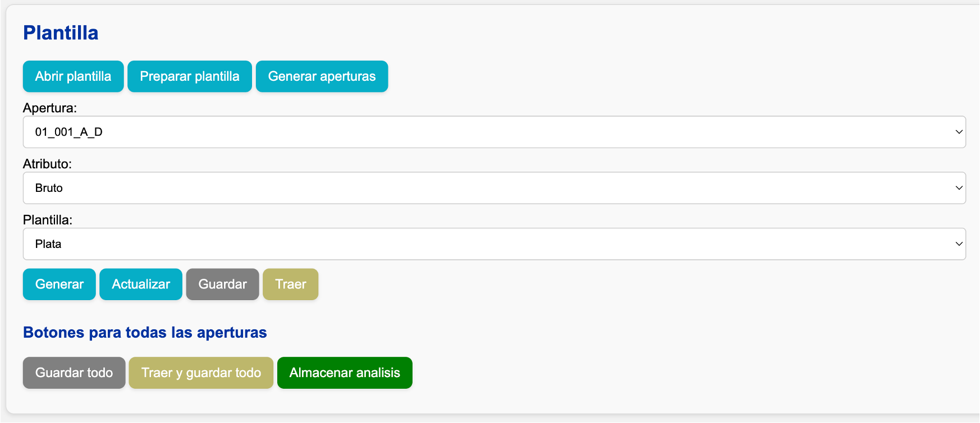Click the Atributo dropdown chevron arrow
This screenshot has width=980, height=423.
pyautogui.click(x=959, y=188)
